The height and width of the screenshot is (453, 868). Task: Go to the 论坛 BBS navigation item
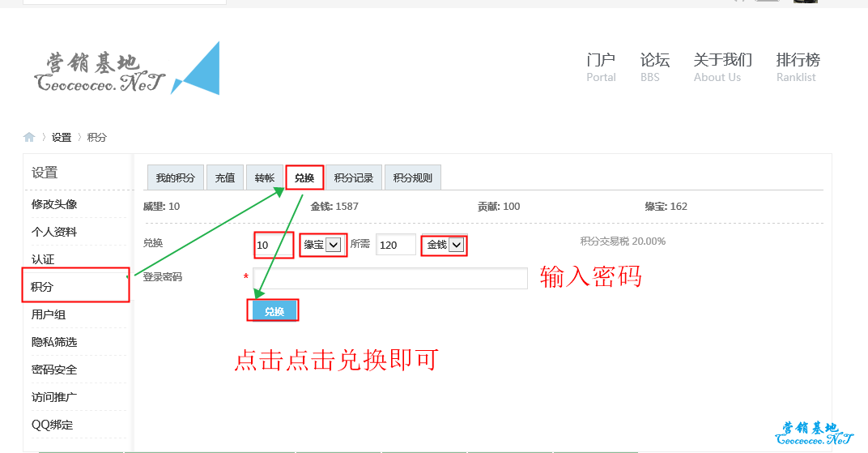pos(654,67)
